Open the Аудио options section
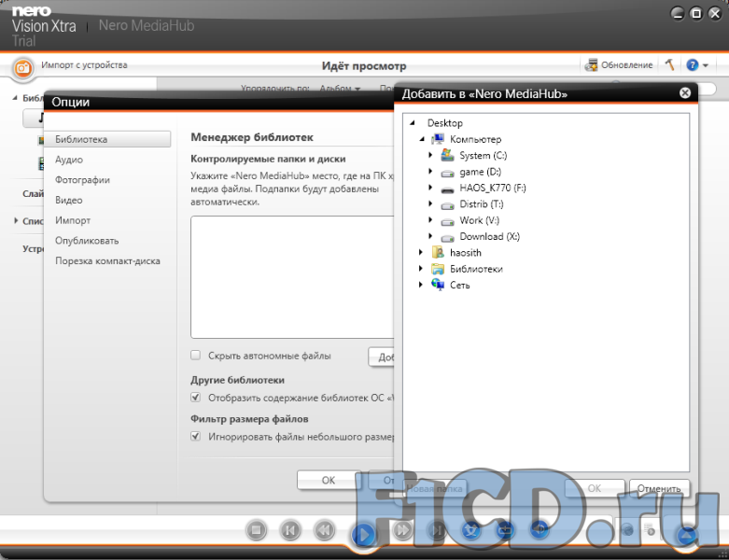Image resolution: width=729 pixels, height=560 pixels. 69,160
